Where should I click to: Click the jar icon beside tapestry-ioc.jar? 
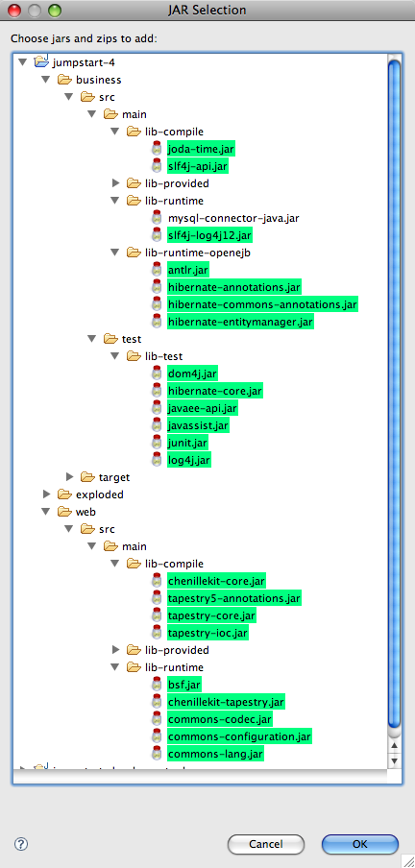coord(157,632)
